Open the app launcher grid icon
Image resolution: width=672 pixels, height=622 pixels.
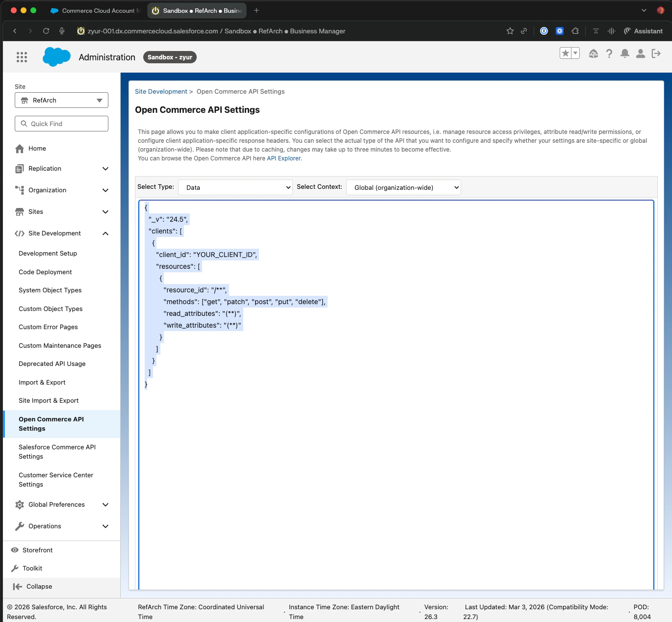(22, 57)
